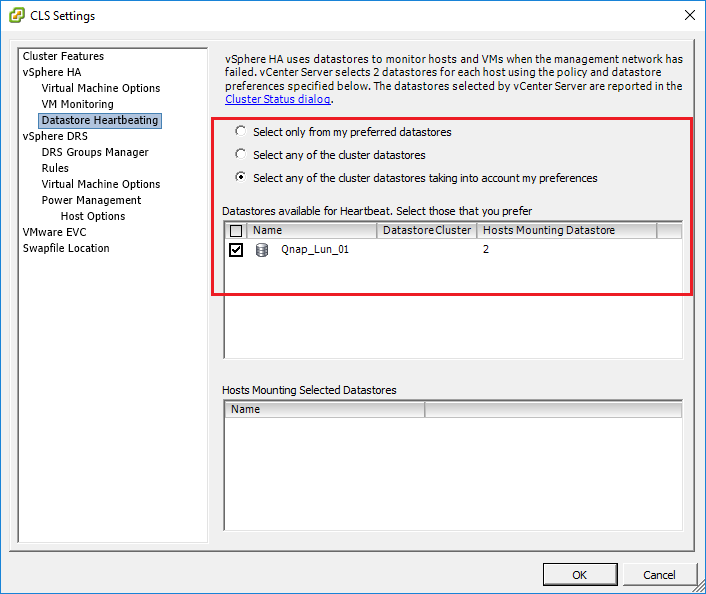Click the hosts count value 2
This screenshot has height=594, width=706.
486,249
